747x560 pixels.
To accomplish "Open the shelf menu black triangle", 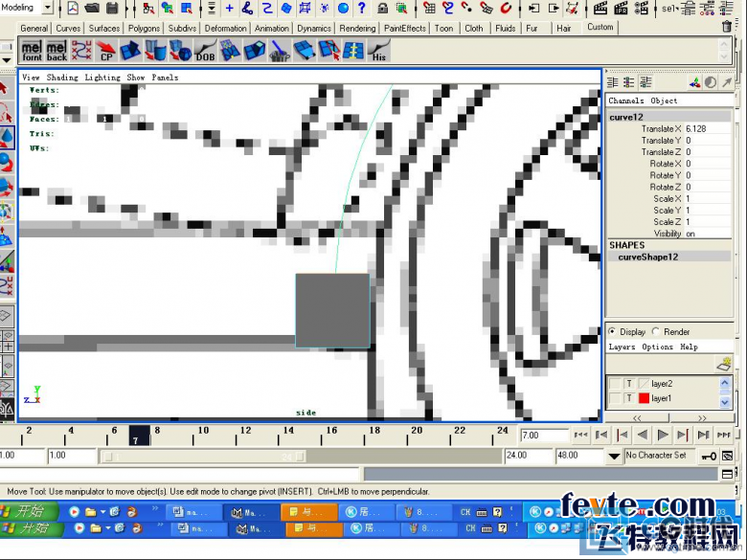I will pyautogui.click(x=7, y=60).
